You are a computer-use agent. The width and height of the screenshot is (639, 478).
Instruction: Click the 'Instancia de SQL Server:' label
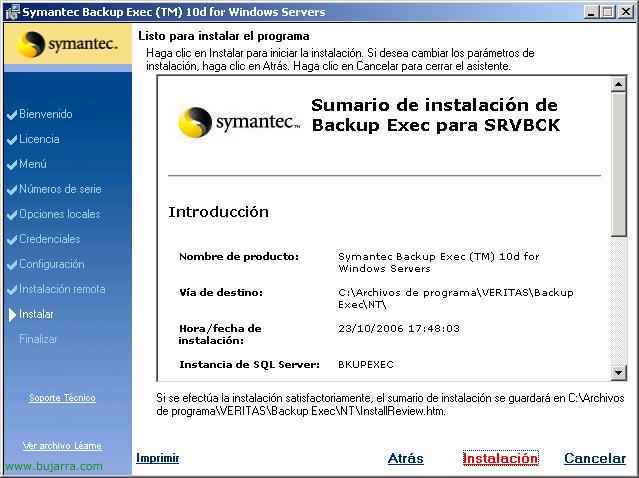[249, 365]
